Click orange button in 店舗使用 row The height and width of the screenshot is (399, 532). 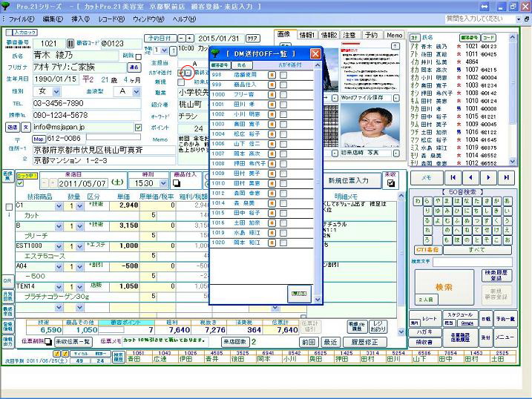click(272, 75)
